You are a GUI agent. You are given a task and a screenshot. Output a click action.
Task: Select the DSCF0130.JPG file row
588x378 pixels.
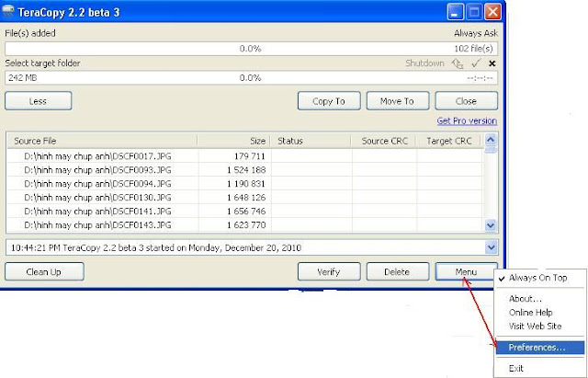tap(245, 198)
